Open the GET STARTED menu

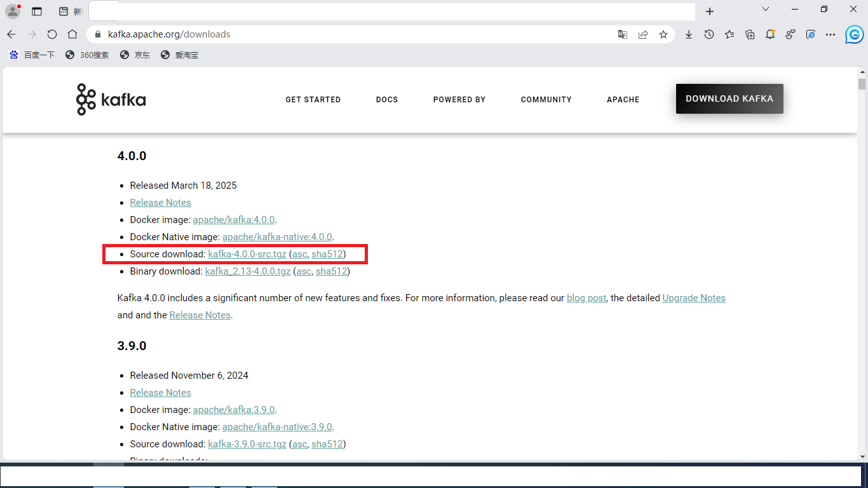coord(313,100)
